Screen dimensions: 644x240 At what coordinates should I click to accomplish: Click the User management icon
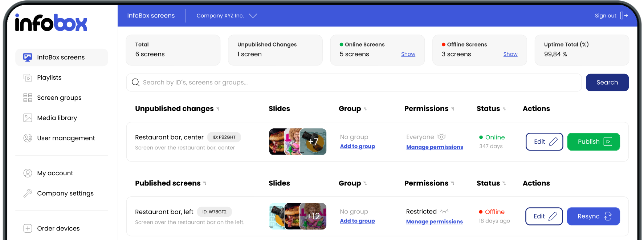28,138
